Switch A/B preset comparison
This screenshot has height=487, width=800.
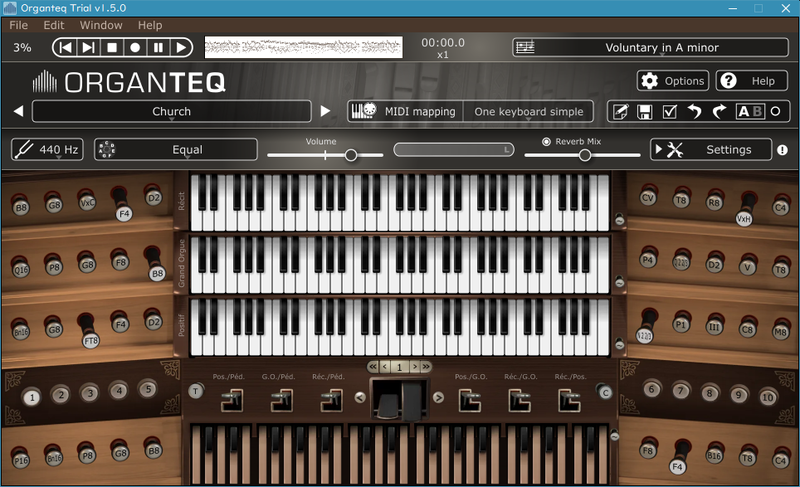click(750, 111)
